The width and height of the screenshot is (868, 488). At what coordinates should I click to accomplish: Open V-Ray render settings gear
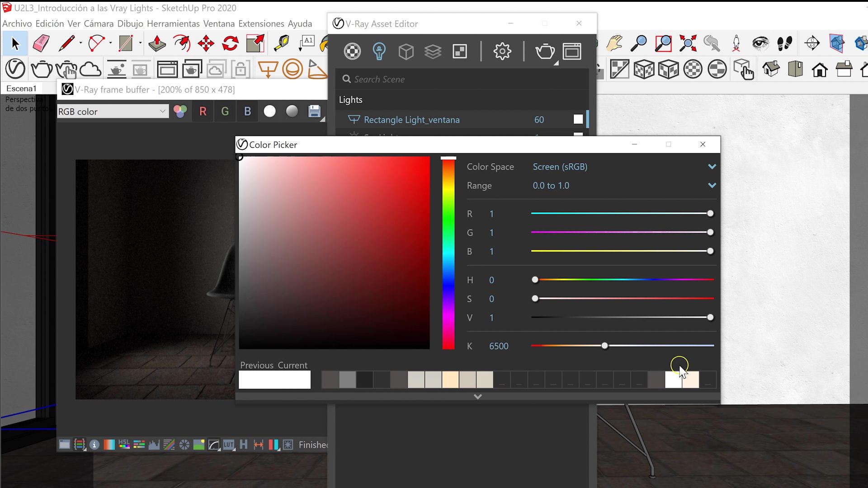coord(502,52)
